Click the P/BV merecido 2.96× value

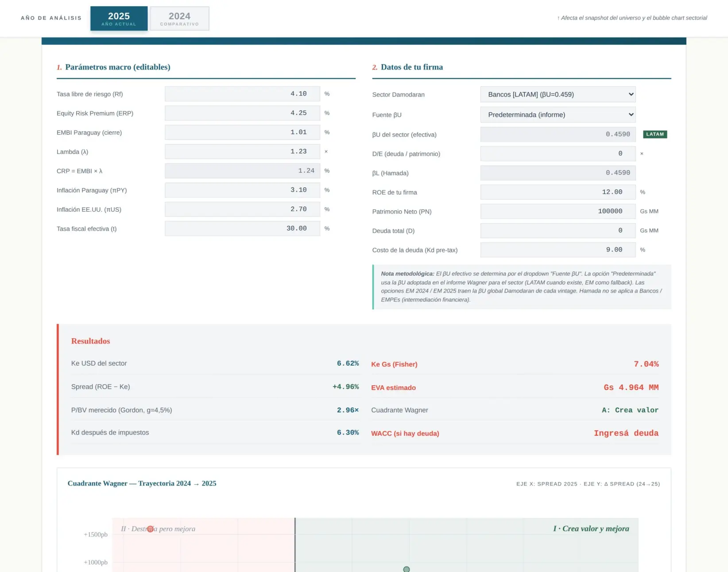(x=348, y=410)
